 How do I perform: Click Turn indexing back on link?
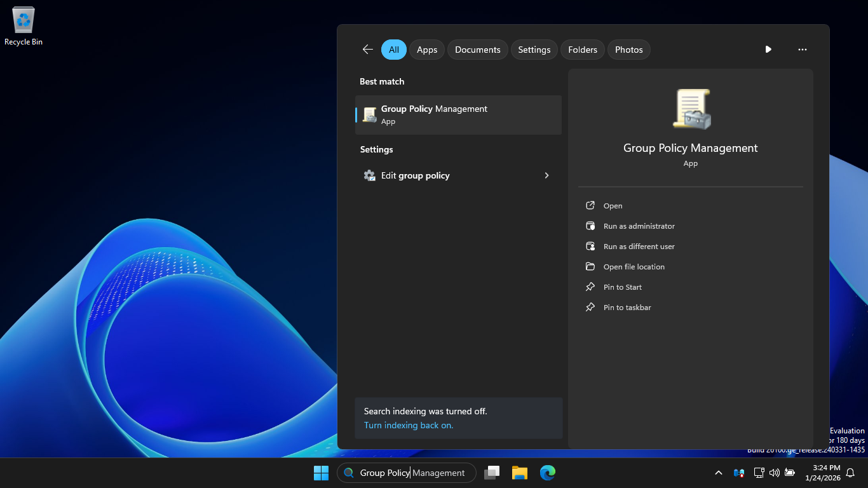tap(409, 425)
